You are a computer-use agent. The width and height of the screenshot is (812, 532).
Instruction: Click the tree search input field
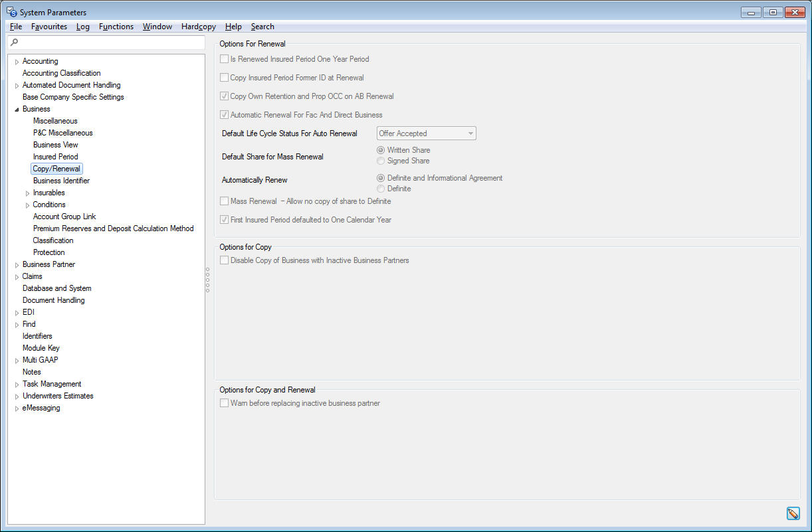[x=110, y=43]
